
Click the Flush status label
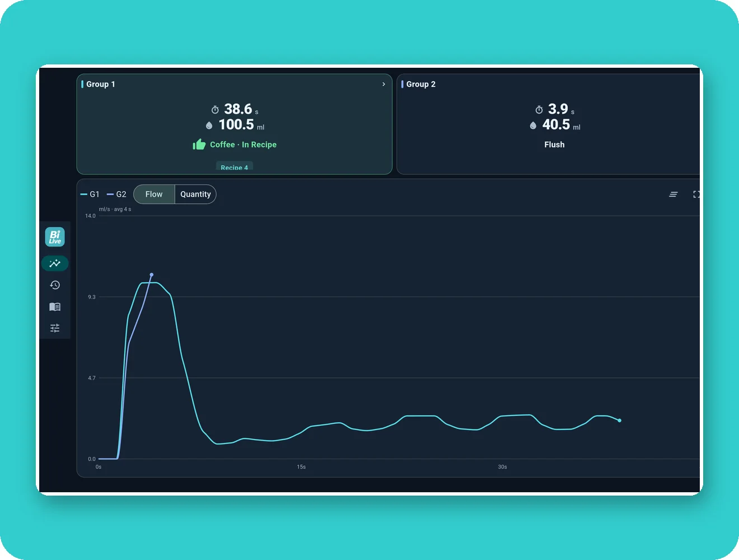coord(554,144)
